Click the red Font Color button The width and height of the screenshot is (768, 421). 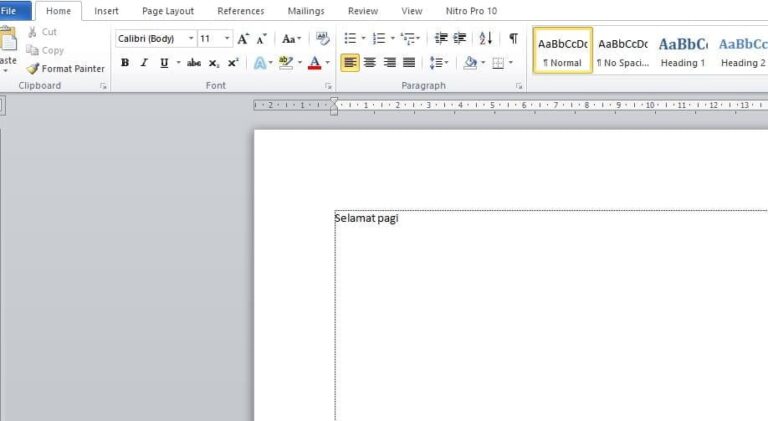pos(314,63)
